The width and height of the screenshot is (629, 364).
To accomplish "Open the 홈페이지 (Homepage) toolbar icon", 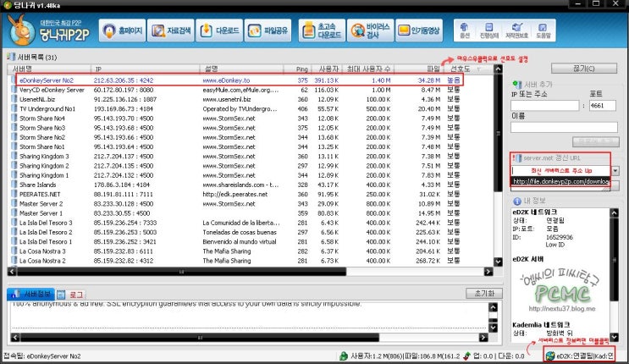I will click(x=120, y=31).
